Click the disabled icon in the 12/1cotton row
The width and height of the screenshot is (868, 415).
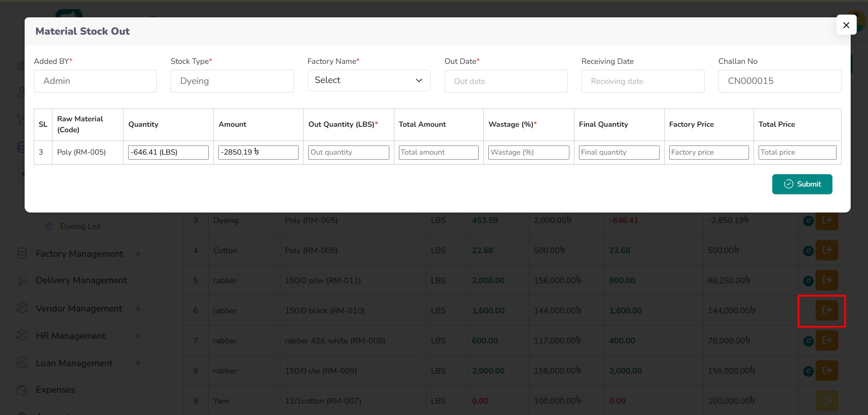[827, 400]
